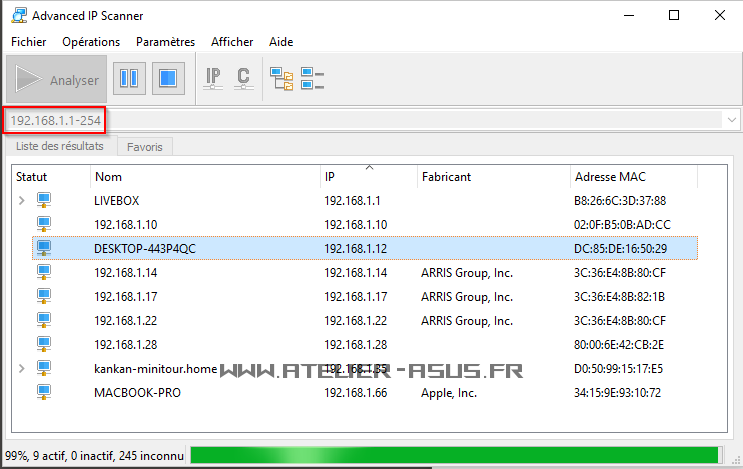Click the MACBOOK-PRO computer status icon
The height and width of the screenshot is (469, 743).
[x=44, y=393]
